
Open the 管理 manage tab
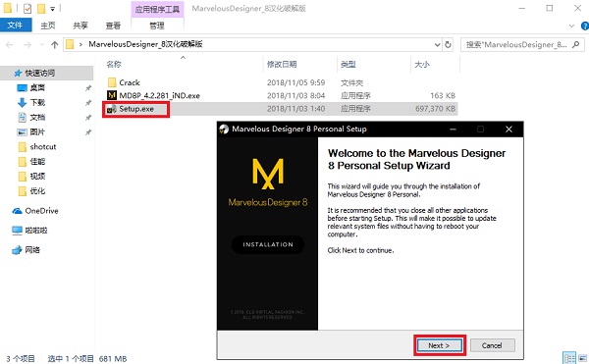click(157, 26)
